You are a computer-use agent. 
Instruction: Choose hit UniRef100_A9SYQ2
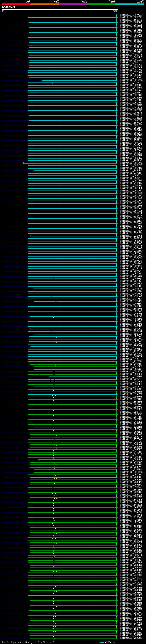(131, 35)
